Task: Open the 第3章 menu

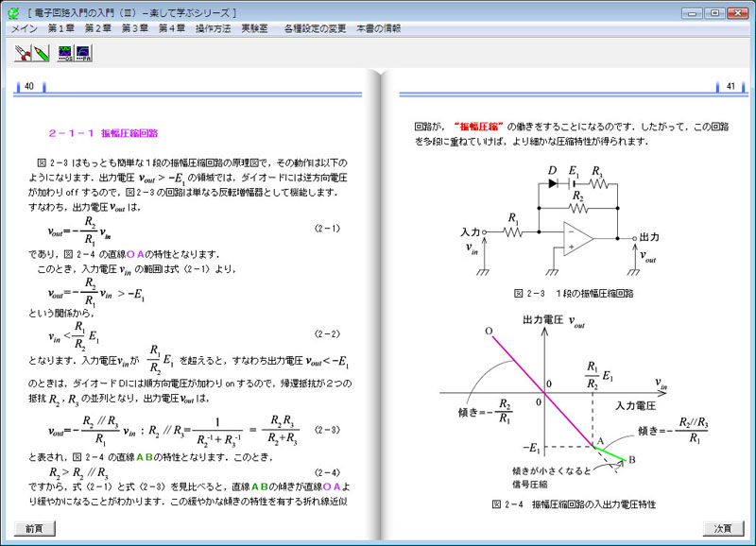Action: [x=135, y=29]
